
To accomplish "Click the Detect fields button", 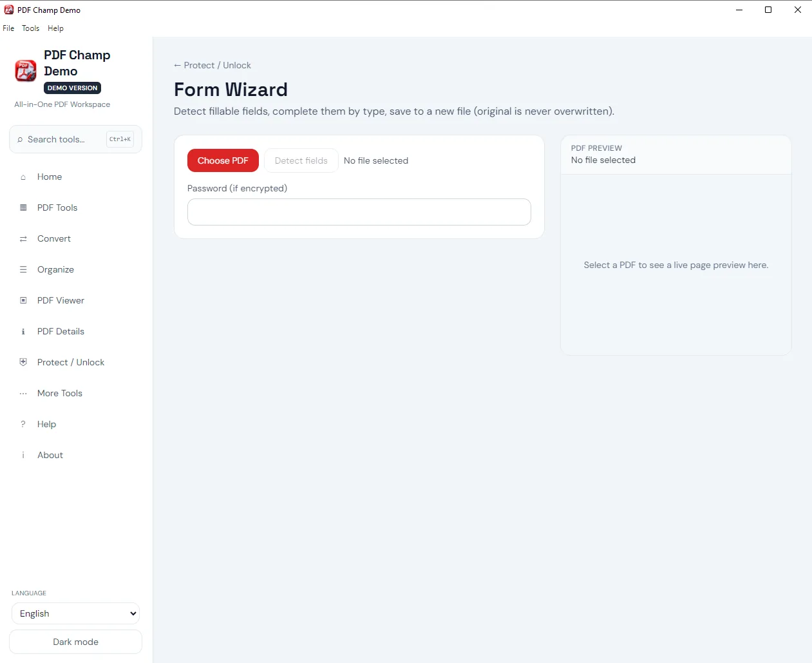I will tap(301, 160).
